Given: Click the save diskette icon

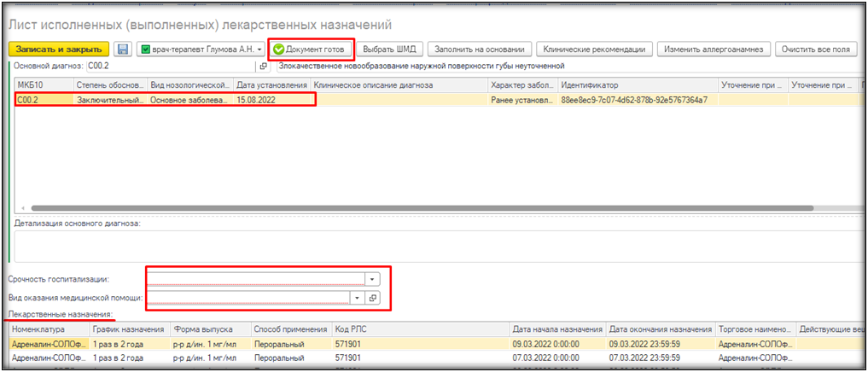Looking at the screenshot, I should 123,49.
